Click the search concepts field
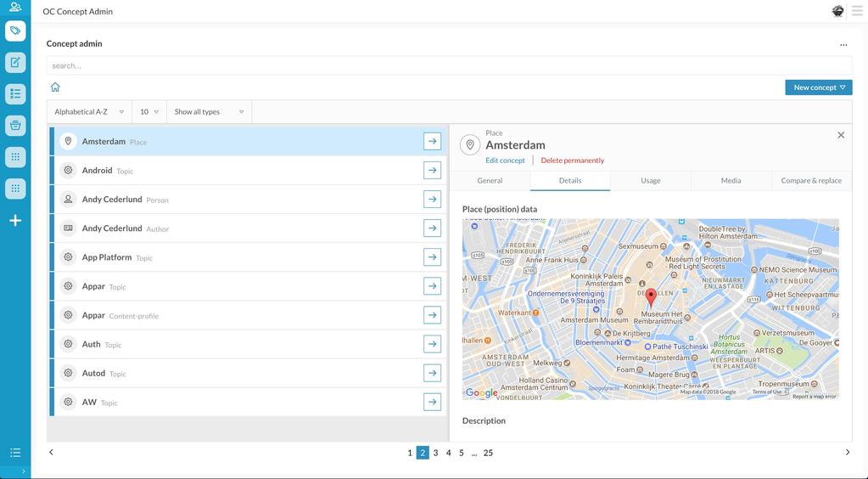This screenshot has width=868, height=479. click(x=449, y=65)
